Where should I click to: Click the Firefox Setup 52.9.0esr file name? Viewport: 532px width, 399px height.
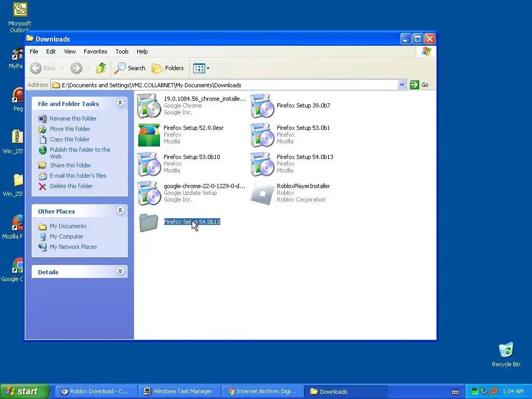point(193,128)
